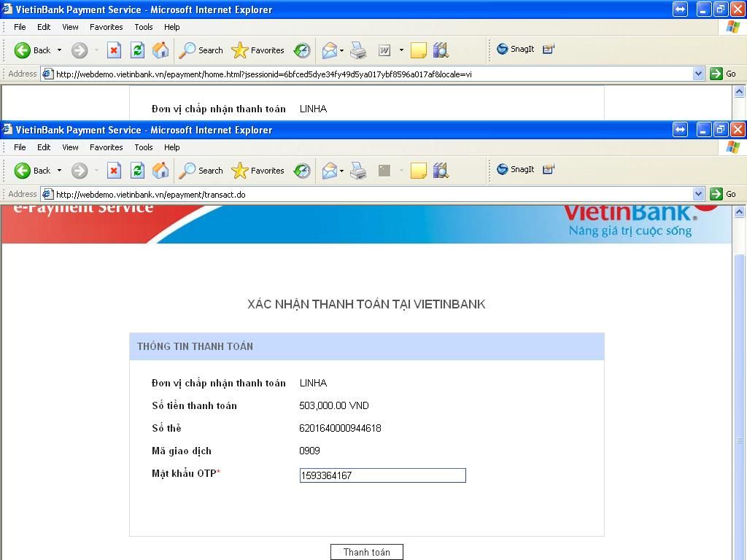
Task: Refresh the page in rear window
Action: click(138, 50)
